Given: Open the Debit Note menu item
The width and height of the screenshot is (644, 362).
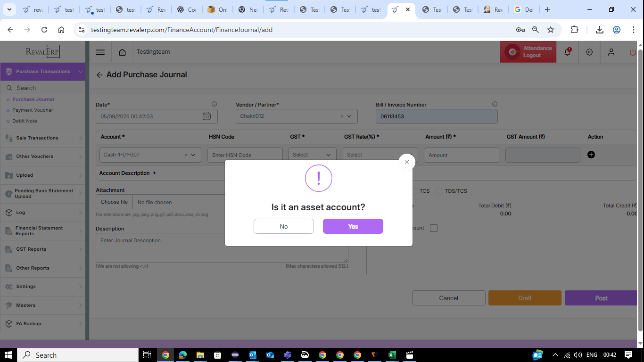Looking at the screenshot, I should 25,121.
